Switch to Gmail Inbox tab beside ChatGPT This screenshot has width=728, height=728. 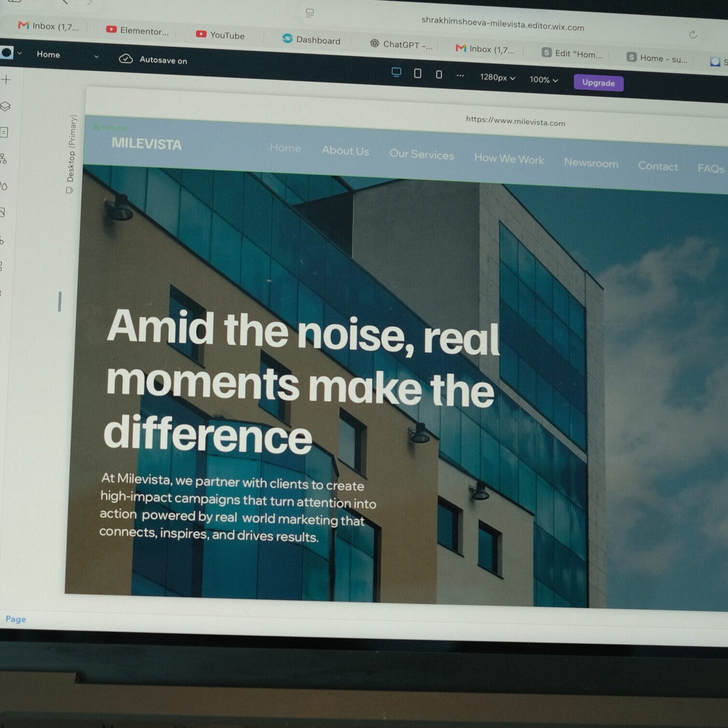485,49
